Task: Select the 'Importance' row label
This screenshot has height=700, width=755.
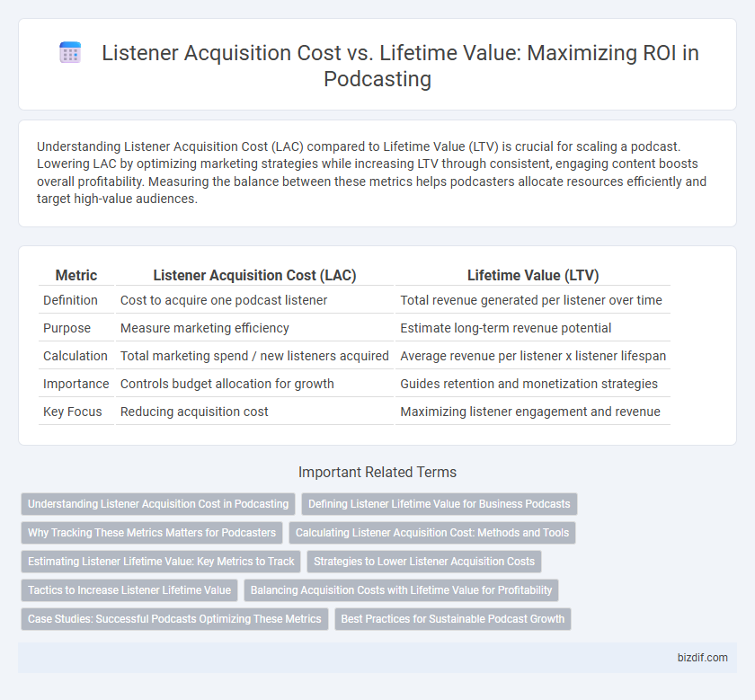Action: pyautogui.click(x=76, y=385)
